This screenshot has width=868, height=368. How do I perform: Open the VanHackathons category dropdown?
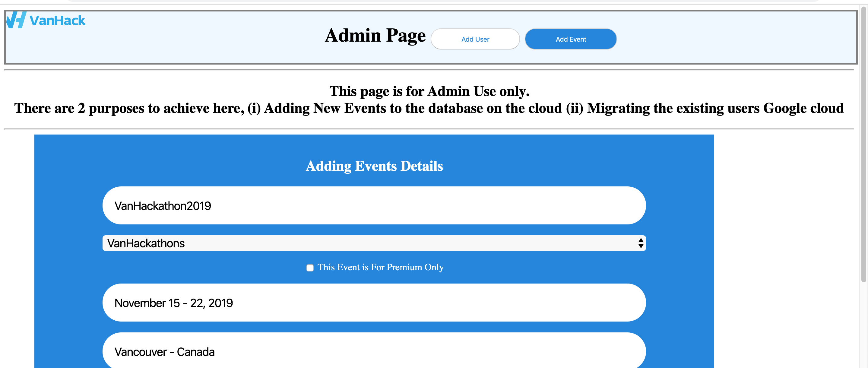pyautogui.click(x=371, y=243)
